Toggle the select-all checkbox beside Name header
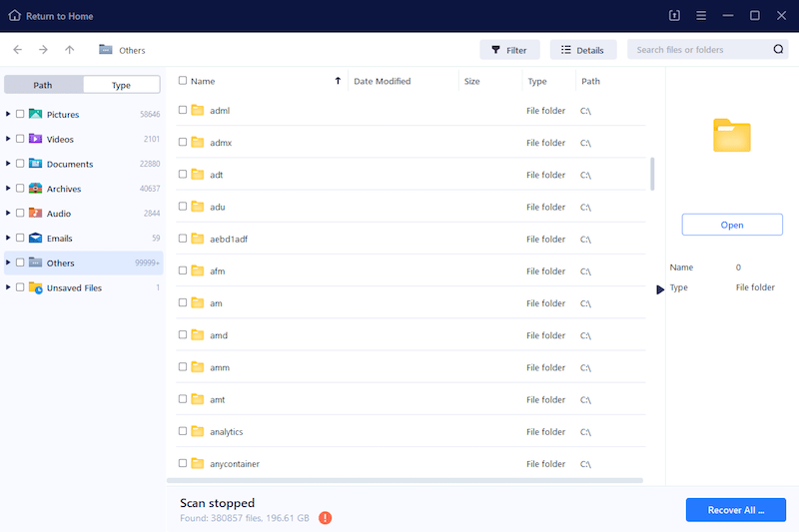 (183, 81)
